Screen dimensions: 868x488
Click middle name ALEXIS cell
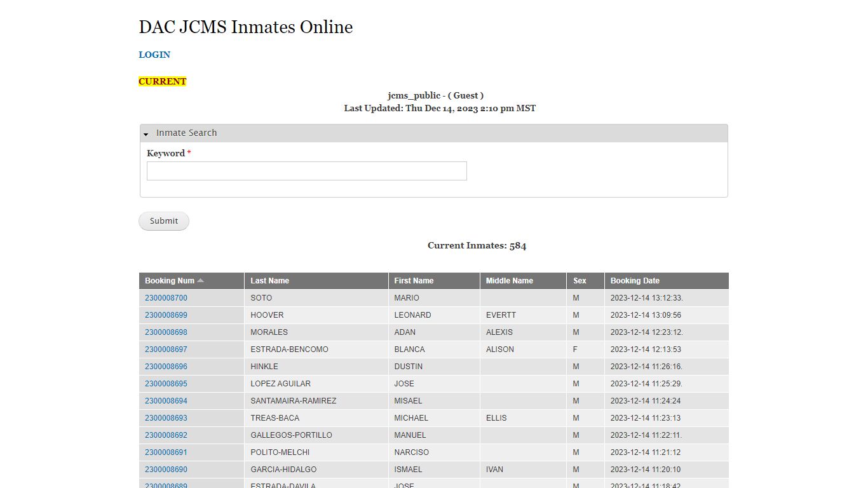pyautogui.click(x=523, y=332)
